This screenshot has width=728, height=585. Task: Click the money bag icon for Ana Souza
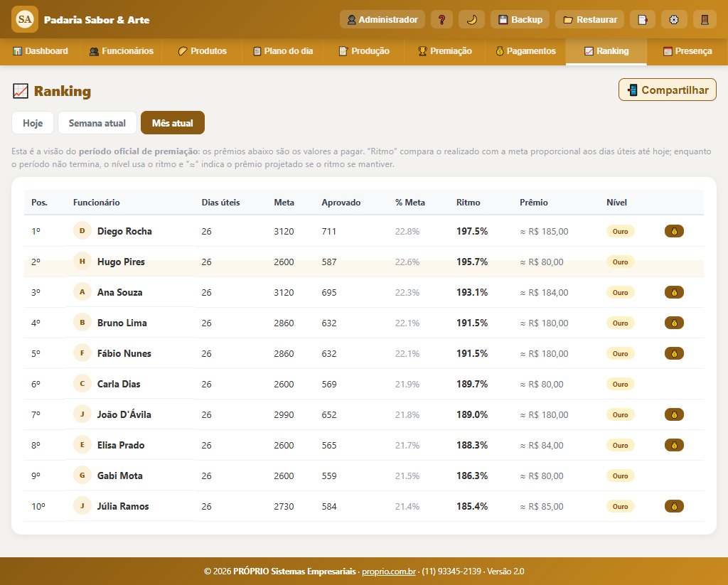pyautogui.click(x=674, y=293)
